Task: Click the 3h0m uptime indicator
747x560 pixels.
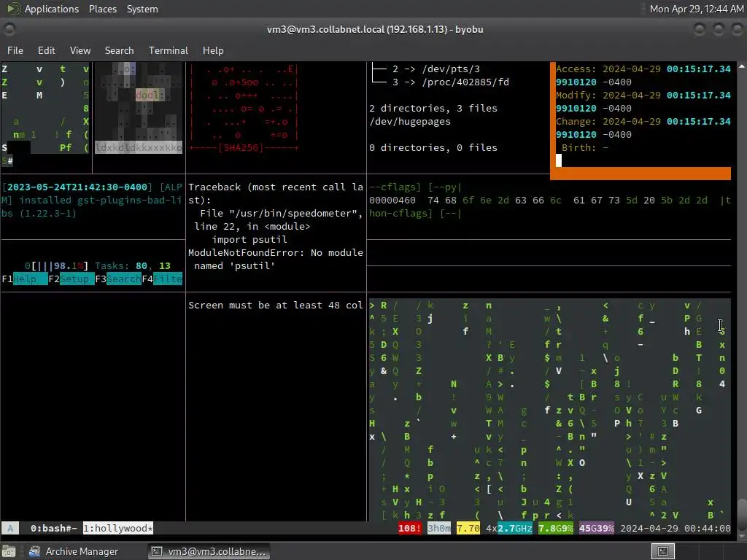Action: tap(438, 528)
